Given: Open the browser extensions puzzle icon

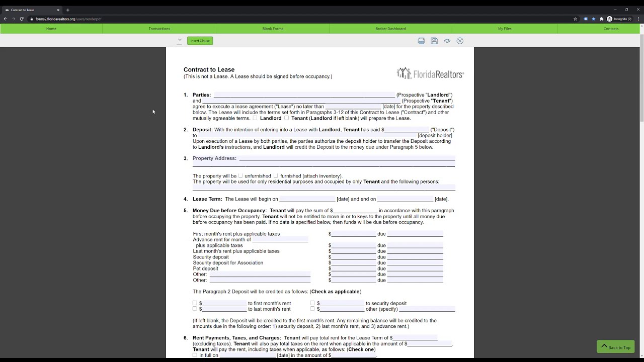Looking at the screenshot, I should click(601, 19).
